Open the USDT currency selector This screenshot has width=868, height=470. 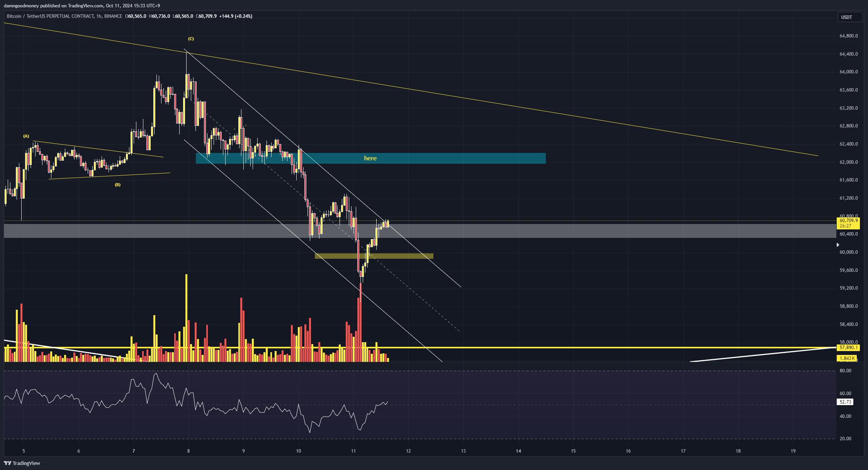click(850, 17)
